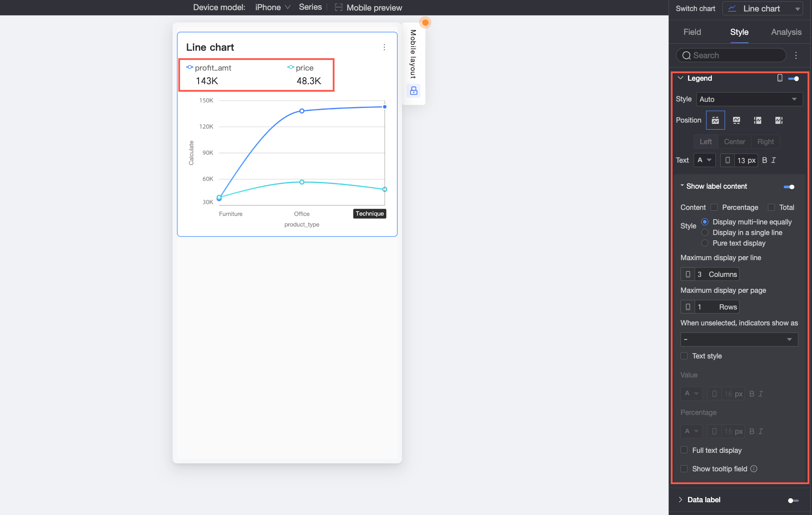Toggle bold for Legend text

point(765,160)
